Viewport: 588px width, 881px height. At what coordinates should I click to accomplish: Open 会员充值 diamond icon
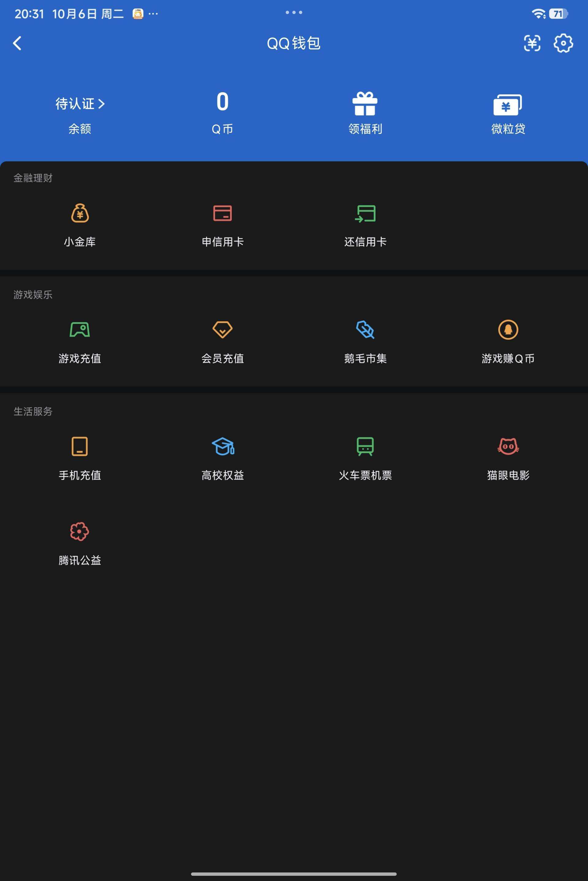222,330
